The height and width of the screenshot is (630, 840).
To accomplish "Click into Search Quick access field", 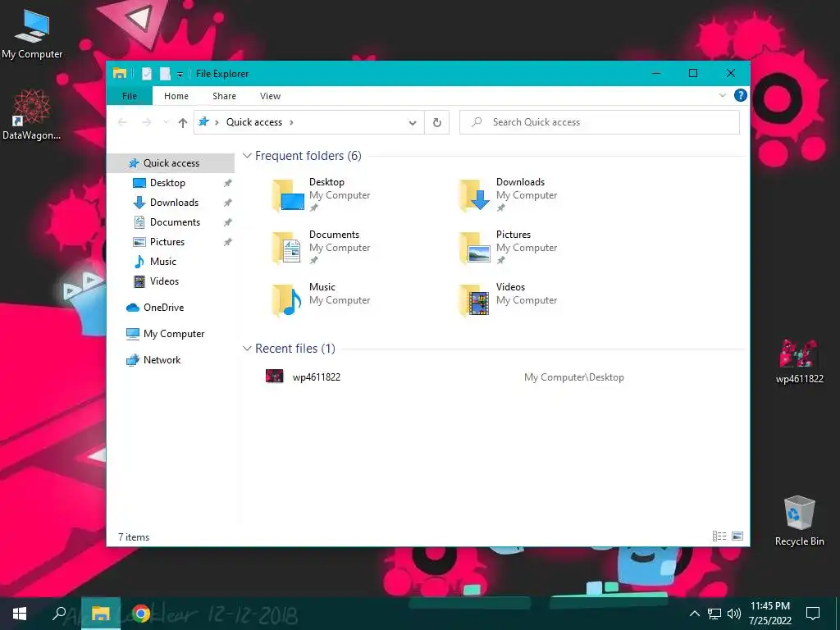I will tap(600, 122).
